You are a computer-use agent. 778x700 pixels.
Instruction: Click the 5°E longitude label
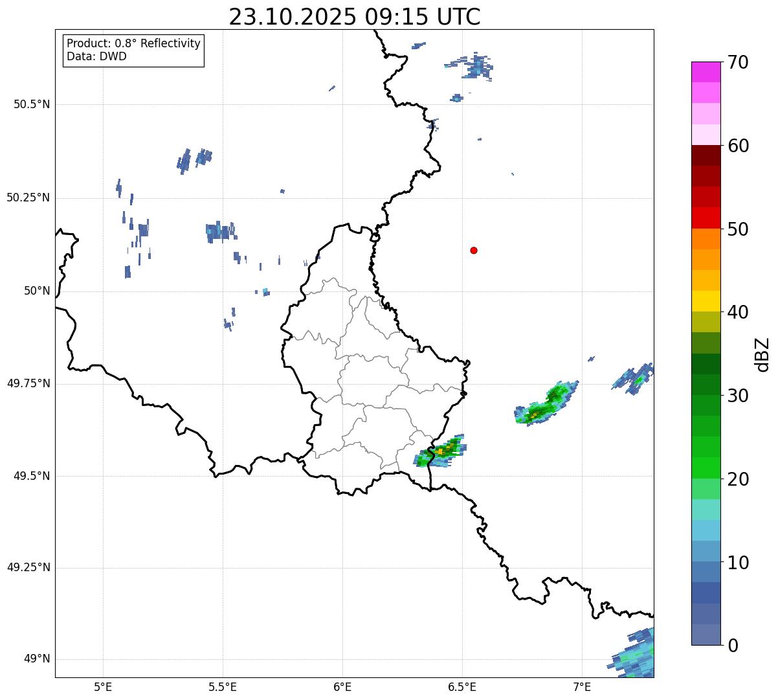point(103,686)
